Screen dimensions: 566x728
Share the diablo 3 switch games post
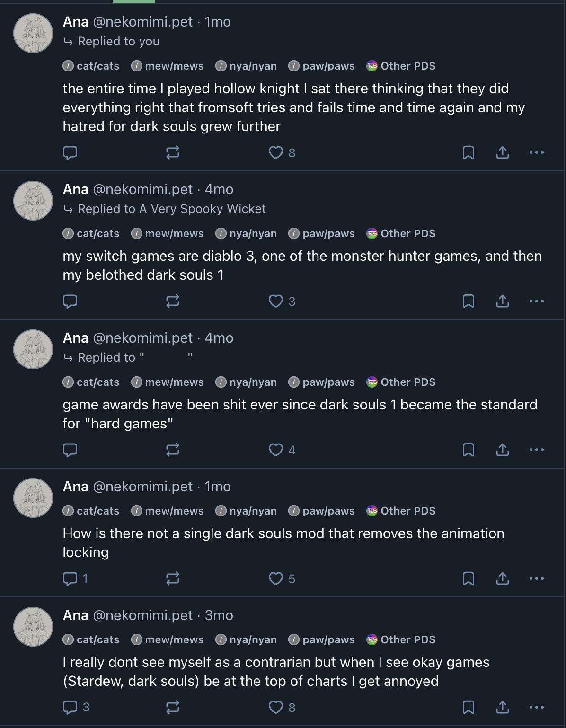click(x=502, y=302)
